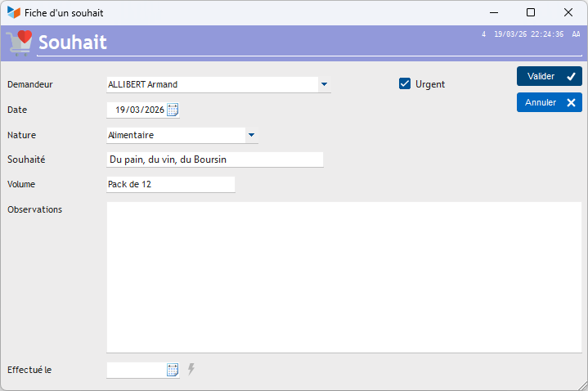Click the Demandeur field showing ALLIBERT Armand
Screen dimensions: 588x391
click(x=211, y=84)
